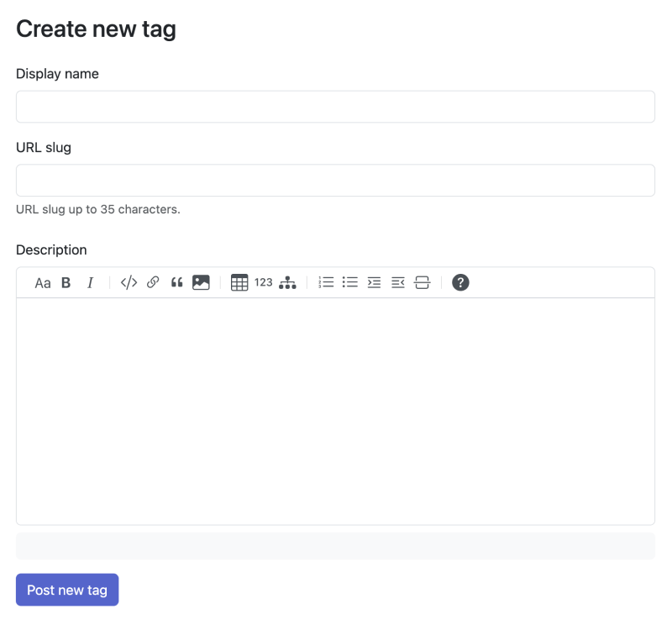
Task: Start a numbered list
Action: coord(327,283)
